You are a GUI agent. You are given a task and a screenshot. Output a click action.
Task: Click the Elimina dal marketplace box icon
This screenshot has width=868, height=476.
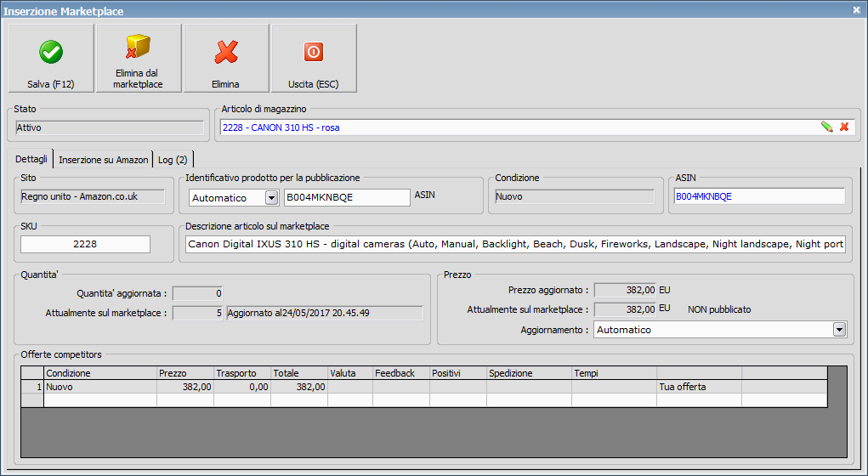point(139,49)
